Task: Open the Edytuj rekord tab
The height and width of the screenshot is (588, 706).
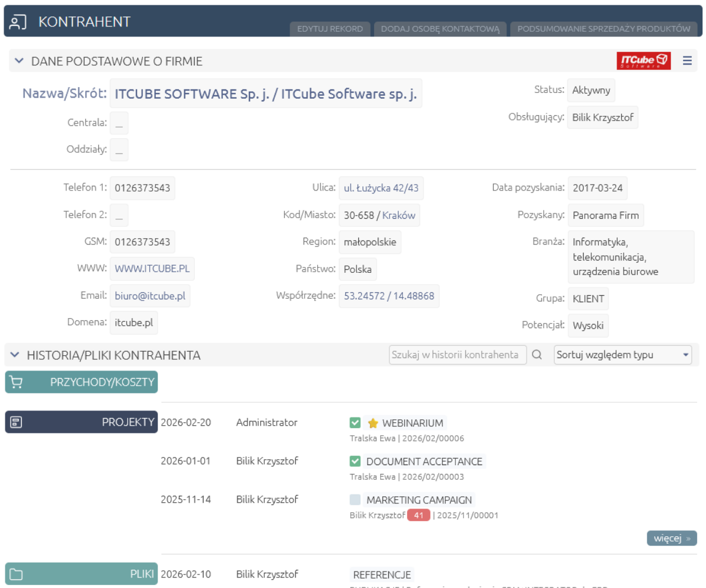Action: (x=330, y=29)
